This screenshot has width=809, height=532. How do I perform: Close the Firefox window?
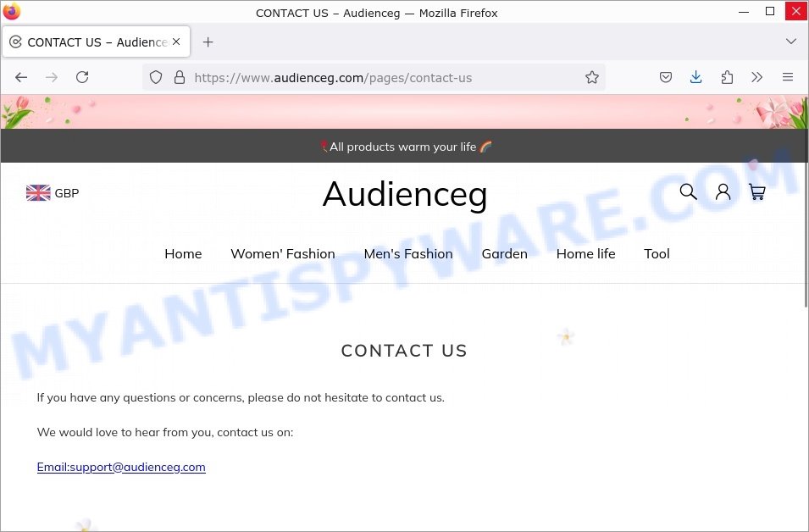point(796,11)
